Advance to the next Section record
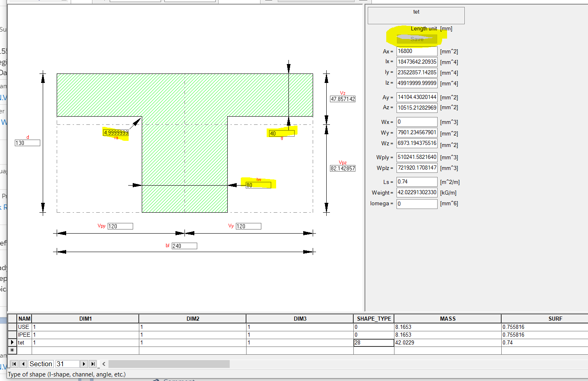 tap(84, 364)
